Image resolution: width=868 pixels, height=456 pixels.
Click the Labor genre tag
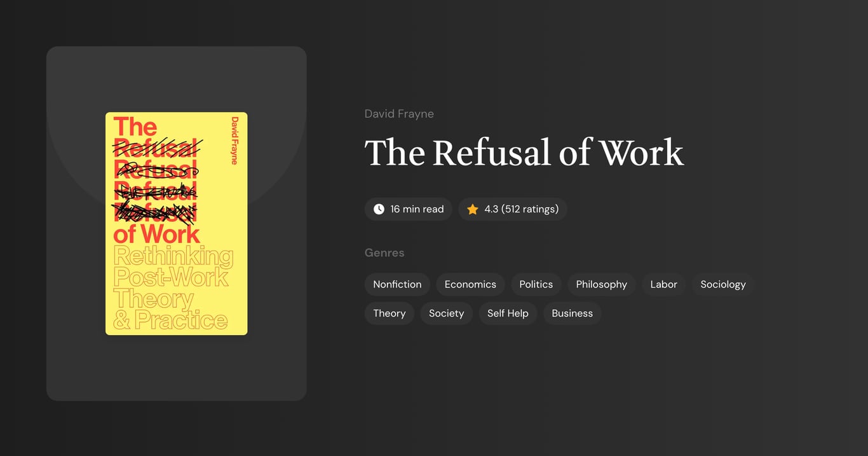[663, 284]
